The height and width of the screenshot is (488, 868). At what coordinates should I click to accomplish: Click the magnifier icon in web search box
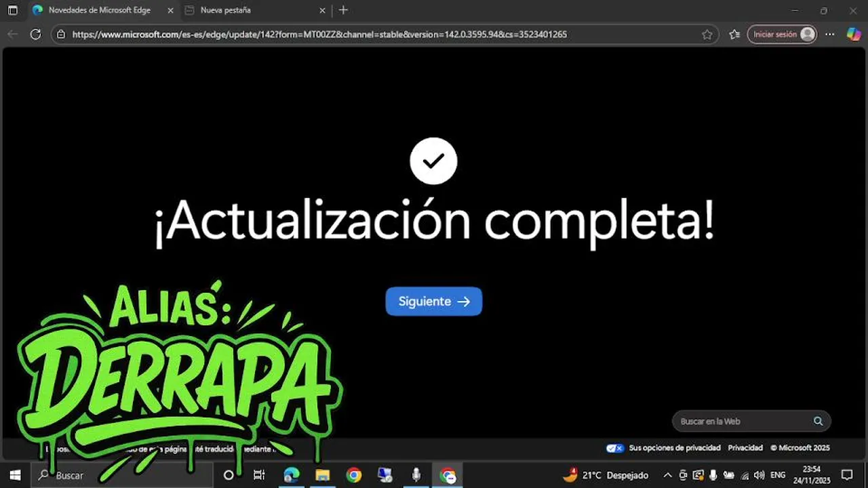(x=818, y=421)
